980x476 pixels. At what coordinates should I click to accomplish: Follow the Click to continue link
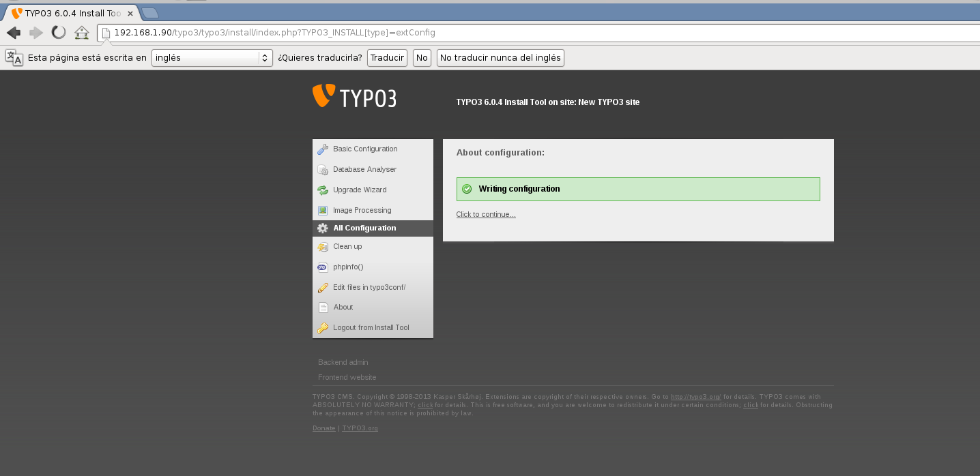[x=486, y=215]
